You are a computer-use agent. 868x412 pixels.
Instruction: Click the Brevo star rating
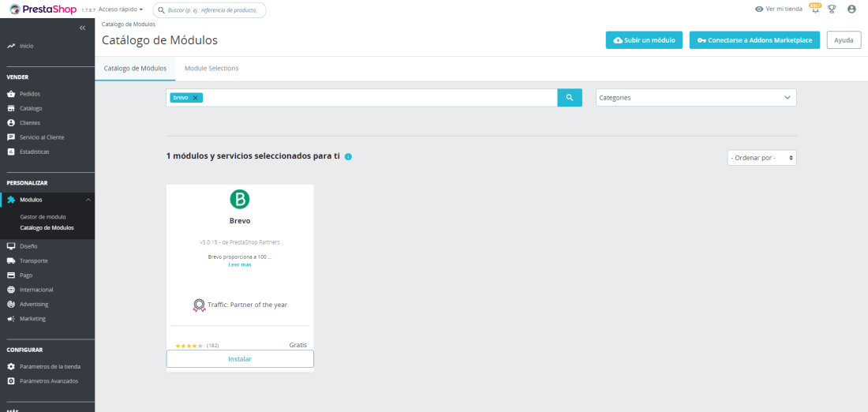point(189,346)
